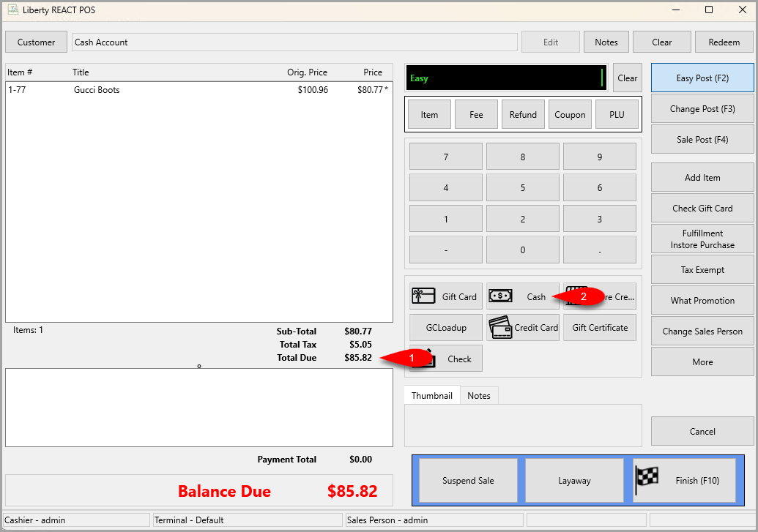This screenshot has width=758, height=532.
Task: Click the empty payments list box
Action: [198, 408]
